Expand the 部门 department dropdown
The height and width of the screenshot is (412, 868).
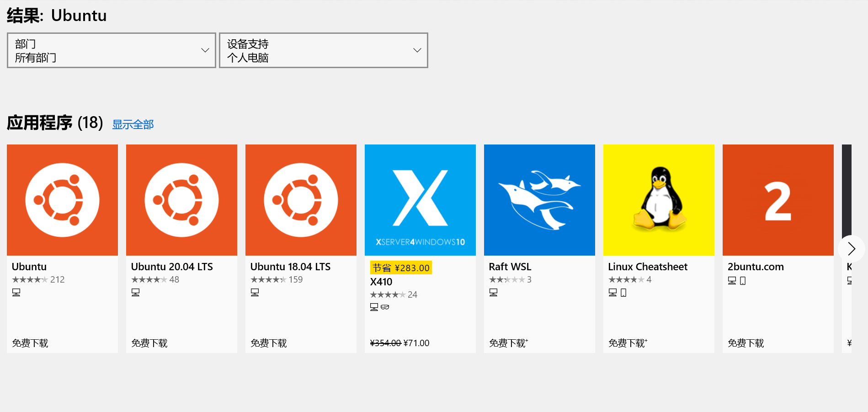click(112, 50)
